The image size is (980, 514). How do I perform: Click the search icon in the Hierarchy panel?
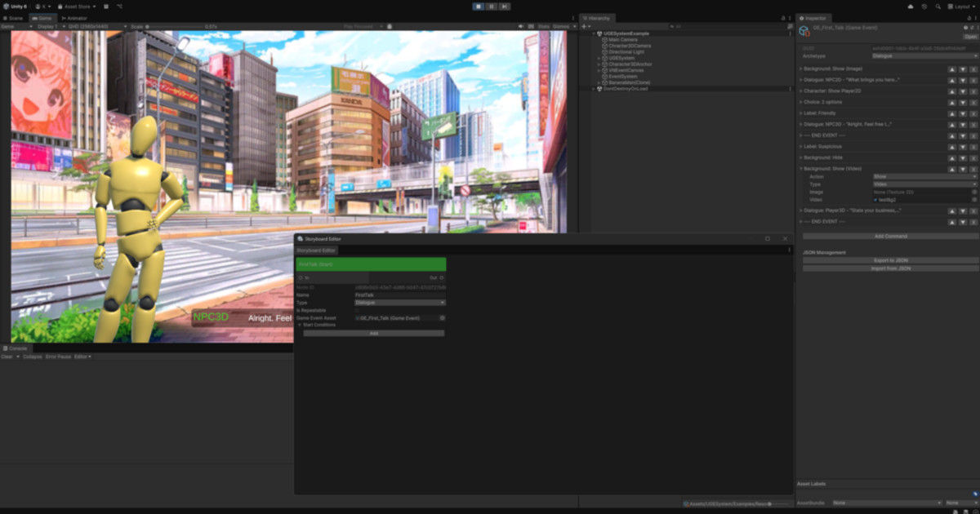pos(672,25)
